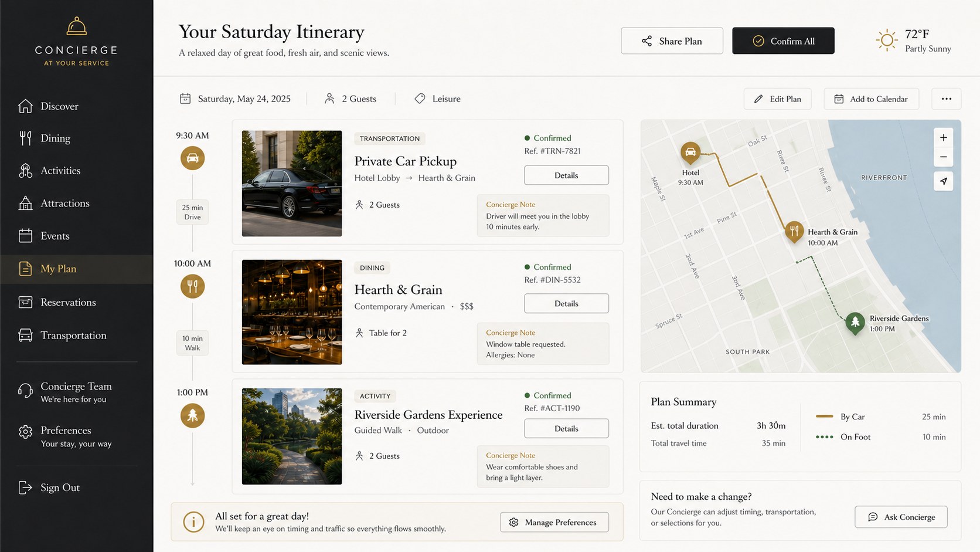Click the ACTIVITY category tag
Screen dimensions: 980x552
[375, 396]
